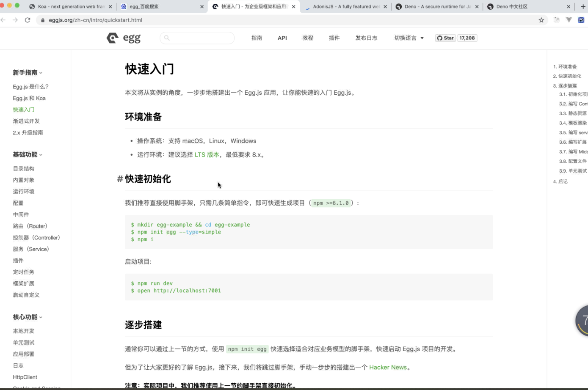
Task: Open the 指南 nav menu
Action: [257, 38]
